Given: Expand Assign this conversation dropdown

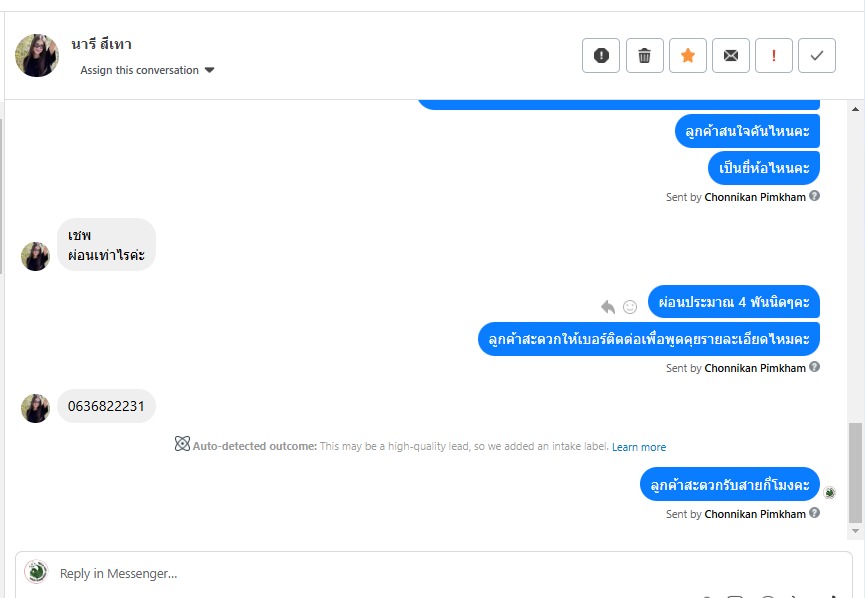Looking at the screenshot, I should pyautogui.click(x=148, y=70).
